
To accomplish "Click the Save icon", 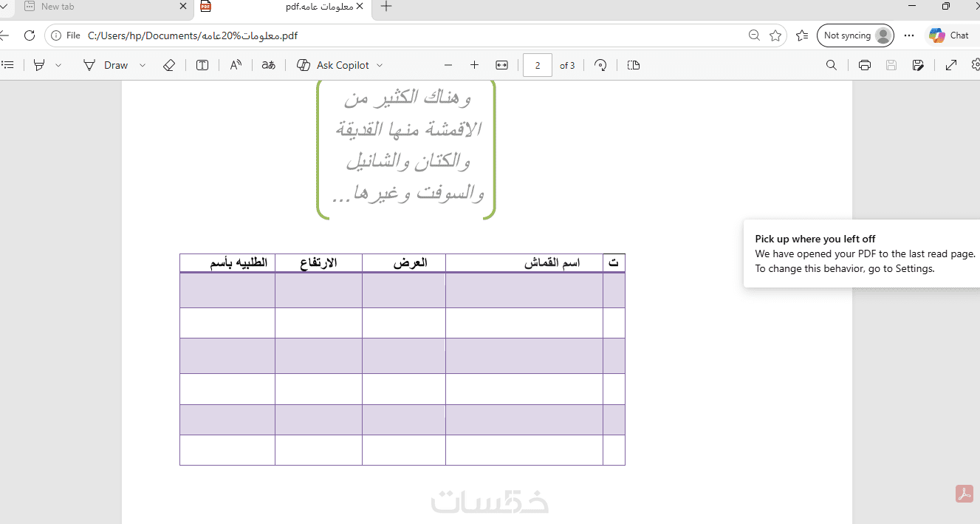I will pos(891,65).
